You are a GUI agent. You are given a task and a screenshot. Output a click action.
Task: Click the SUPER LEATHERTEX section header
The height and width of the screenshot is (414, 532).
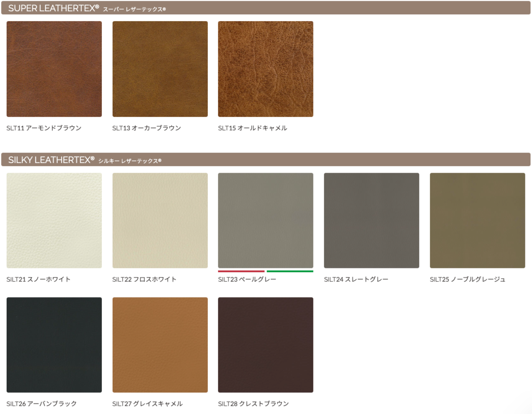[x=266, y=8]
